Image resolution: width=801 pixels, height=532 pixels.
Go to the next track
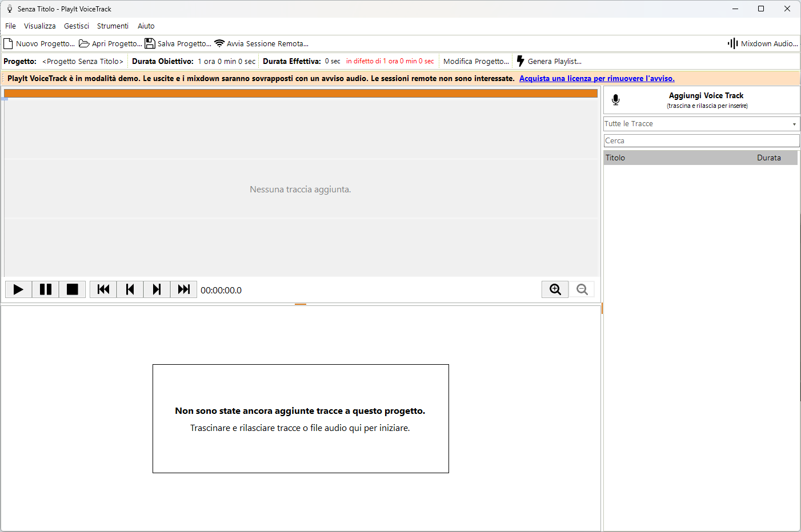click(x=157, y=289)
